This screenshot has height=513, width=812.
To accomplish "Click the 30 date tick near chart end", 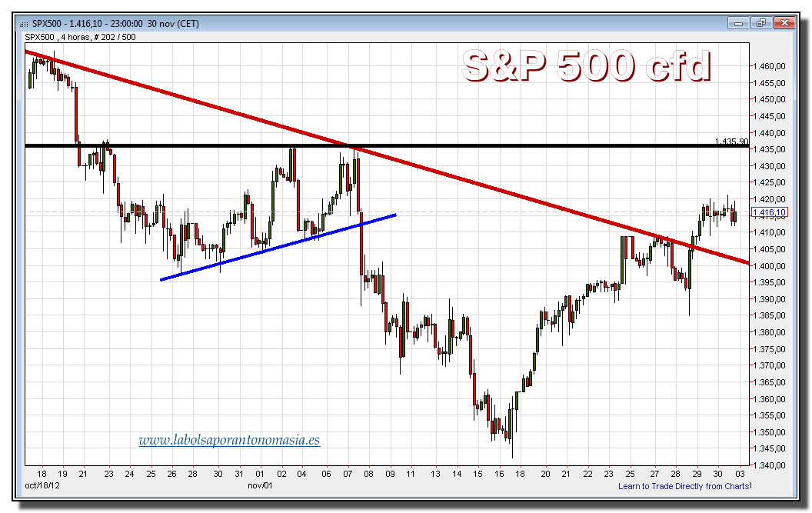I will [717, 474].
